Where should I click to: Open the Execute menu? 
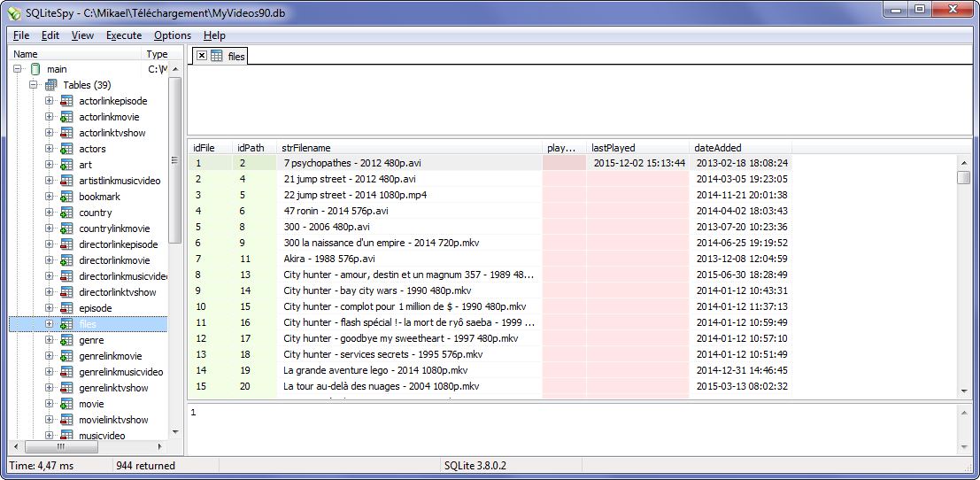pyautogui.click(x=124, y=35)
